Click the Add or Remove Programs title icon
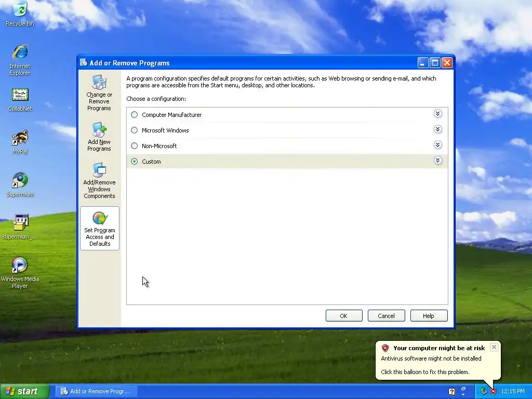Viewport: 532px width, 399px height. (84, 63)
